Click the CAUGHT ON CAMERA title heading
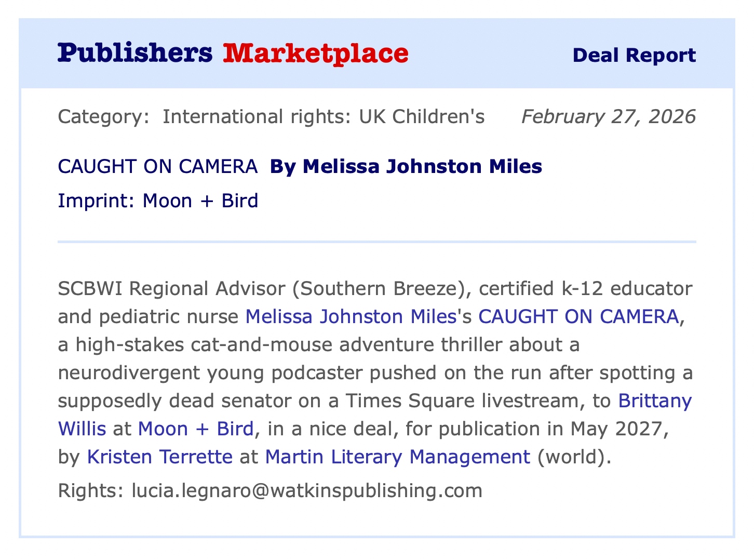754x560 pixels. click(x=157, y=166)
